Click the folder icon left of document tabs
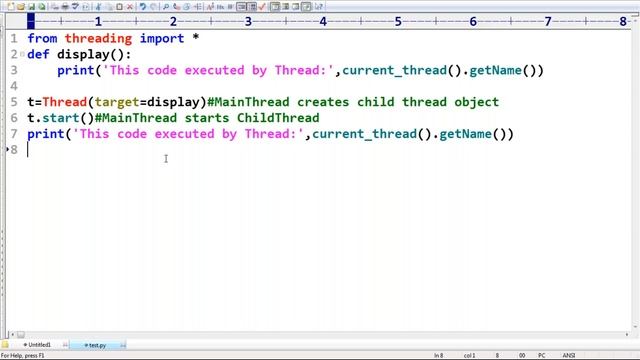Viewport: 640px width, 360px height. [x=5, y=345]
